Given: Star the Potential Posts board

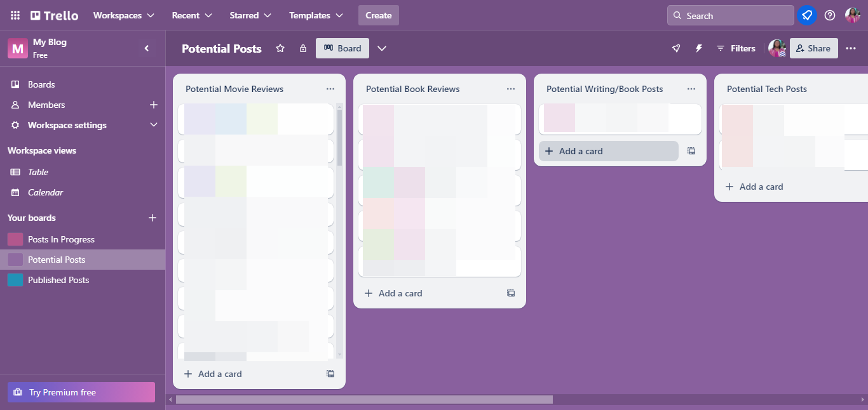Looking at the screenshot, I should [x=280, y=48].
